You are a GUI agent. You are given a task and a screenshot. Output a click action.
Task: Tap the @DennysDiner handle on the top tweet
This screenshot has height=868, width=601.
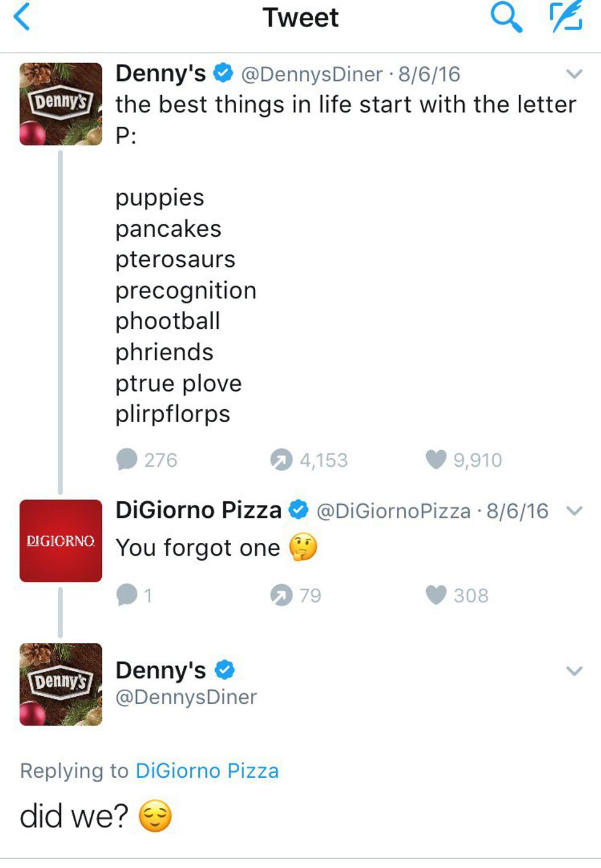click(312, 74)
